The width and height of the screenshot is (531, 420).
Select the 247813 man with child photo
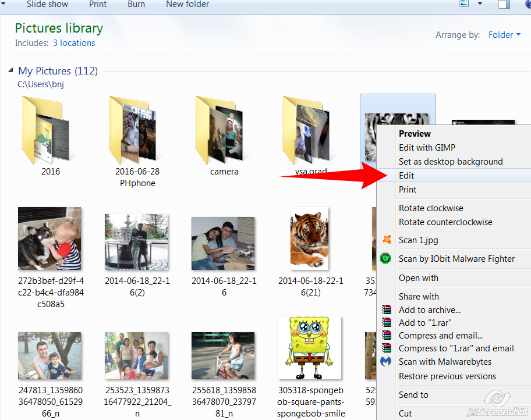[49, 355]
